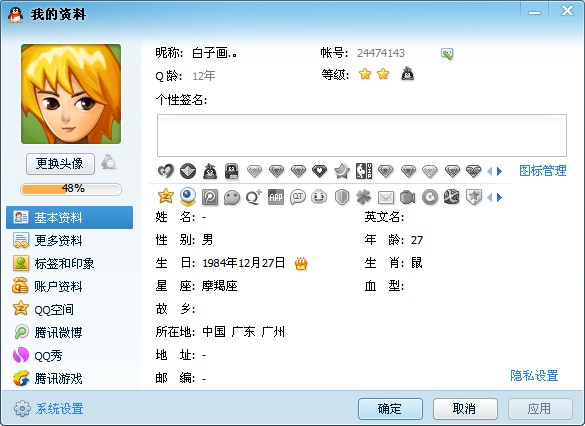Open the yellow QQ Zone star icon in the lower row
Viewport: 585px width, 426px height.
[x=166, y=196]
